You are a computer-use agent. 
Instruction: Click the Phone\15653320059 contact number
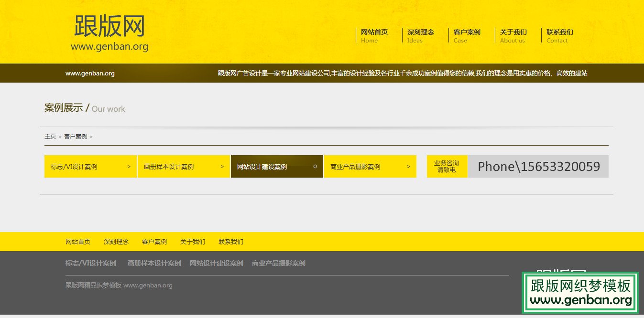538,166
